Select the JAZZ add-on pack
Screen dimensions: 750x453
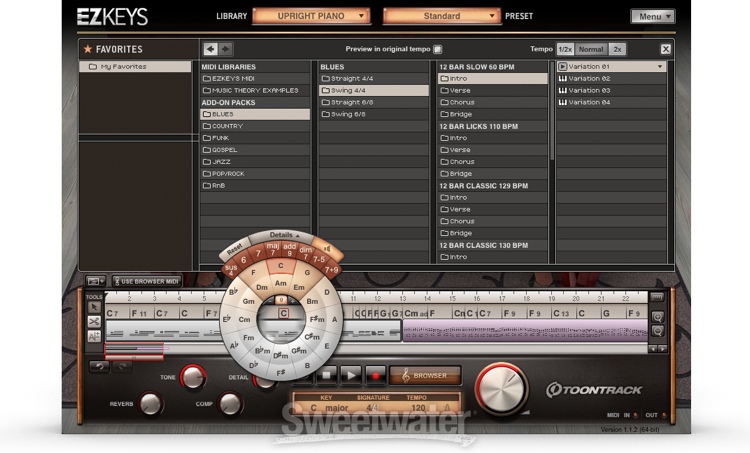(255, 162)
